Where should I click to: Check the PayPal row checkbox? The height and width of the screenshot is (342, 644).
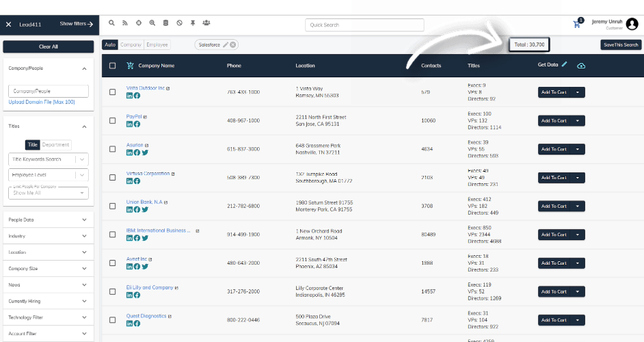click(x=113, y=121)
